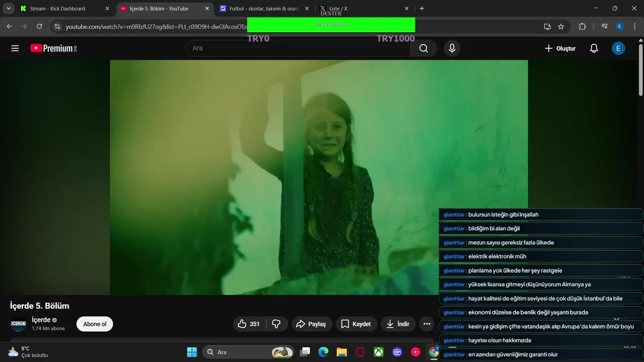Launch Microsoft Edge from the taskbar

(323, 352)
